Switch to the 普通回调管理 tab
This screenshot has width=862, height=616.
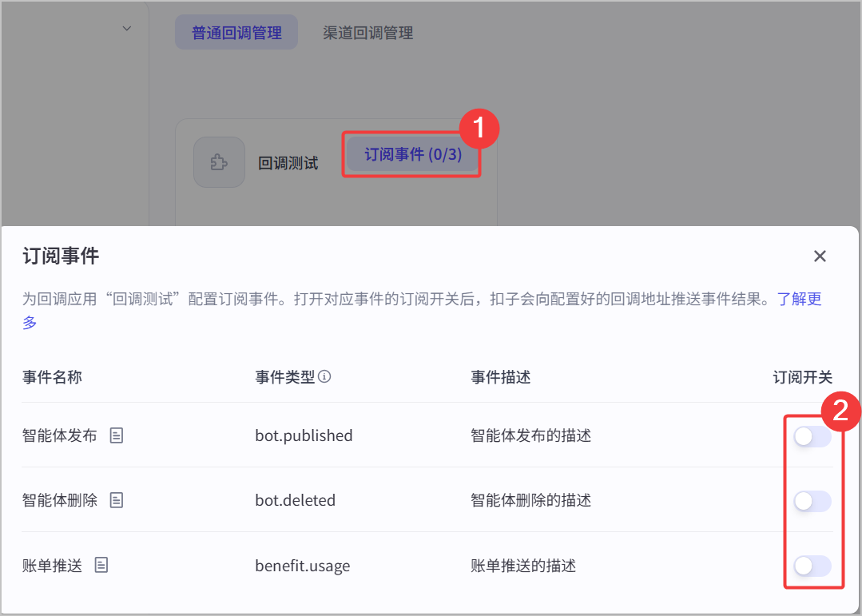(236, 33)
